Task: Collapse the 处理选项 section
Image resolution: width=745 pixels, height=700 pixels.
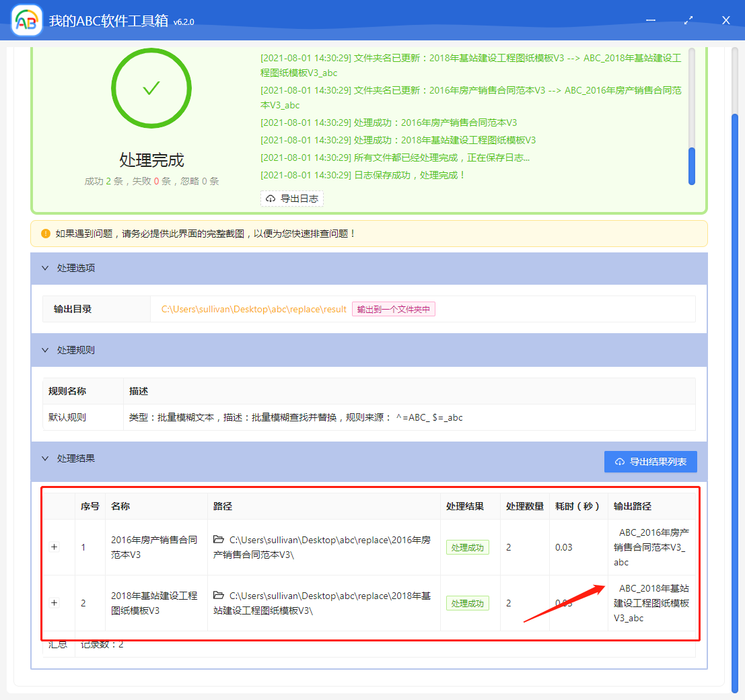Action: [44, 268]
